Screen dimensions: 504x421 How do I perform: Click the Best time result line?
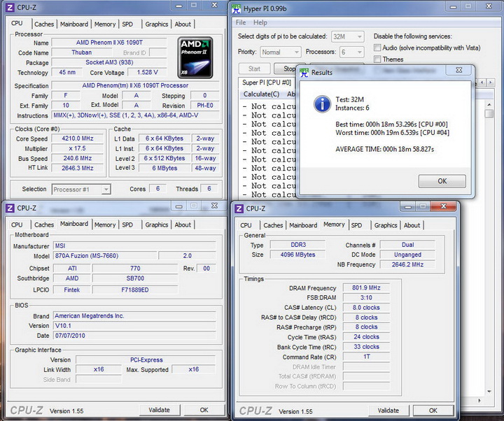pyautogui.click(x=391, y=124)
